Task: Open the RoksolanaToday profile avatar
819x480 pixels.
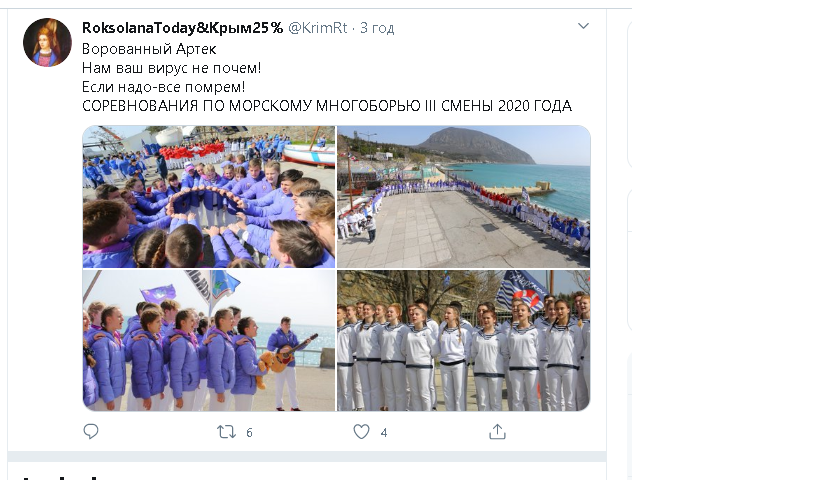Action: pos(47,42)
